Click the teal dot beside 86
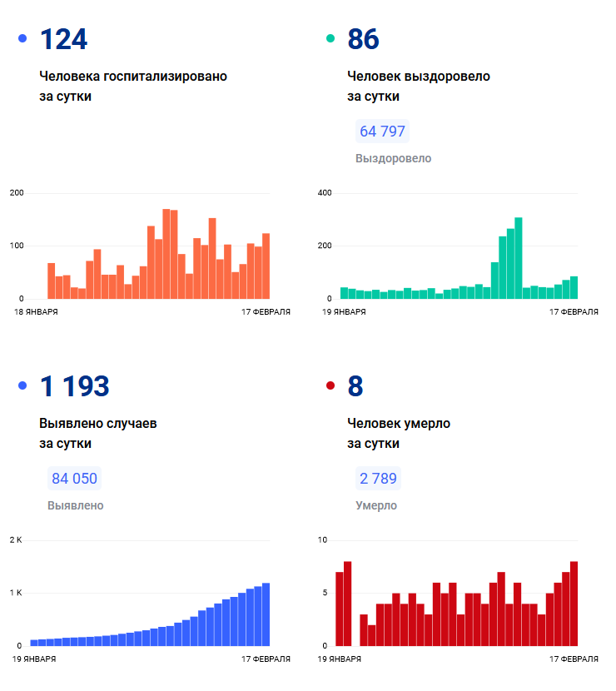This screenshot has height=691, width=616. (330, 38)
